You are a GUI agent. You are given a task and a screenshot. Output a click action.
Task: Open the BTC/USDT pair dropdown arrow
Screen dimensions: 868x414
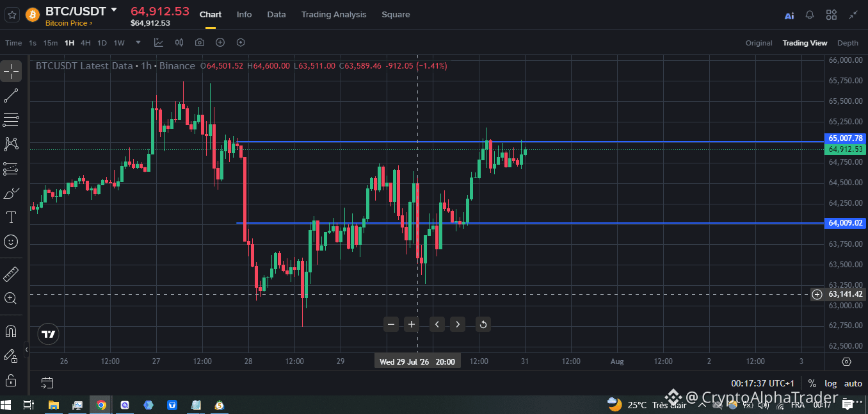114,10
